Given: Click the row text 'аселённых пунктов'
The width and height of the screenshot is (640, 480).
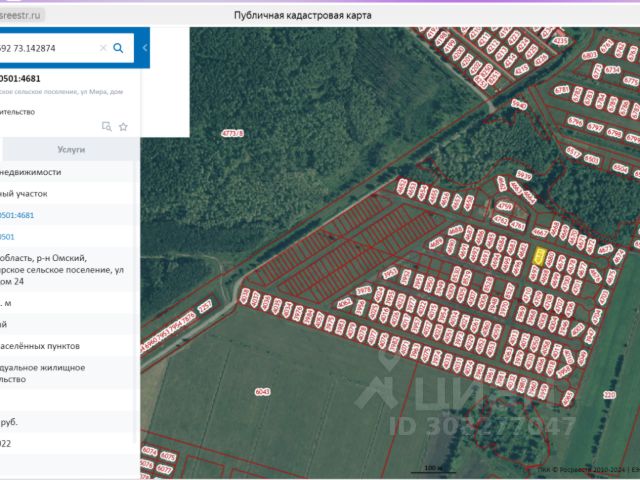Looking at the screenshot, I should click(x=40, y=346).
